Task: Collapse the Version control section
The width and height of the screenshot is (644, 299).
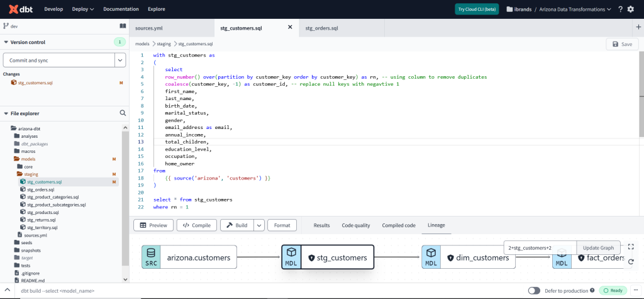Action: (x=6, y=42)
